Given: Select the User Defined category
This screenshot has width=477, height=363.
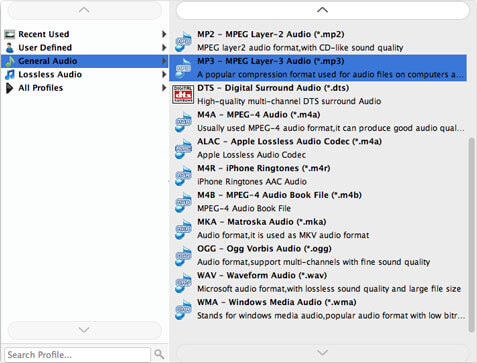Looking at the screenshot, I should [x=85, y=48].
